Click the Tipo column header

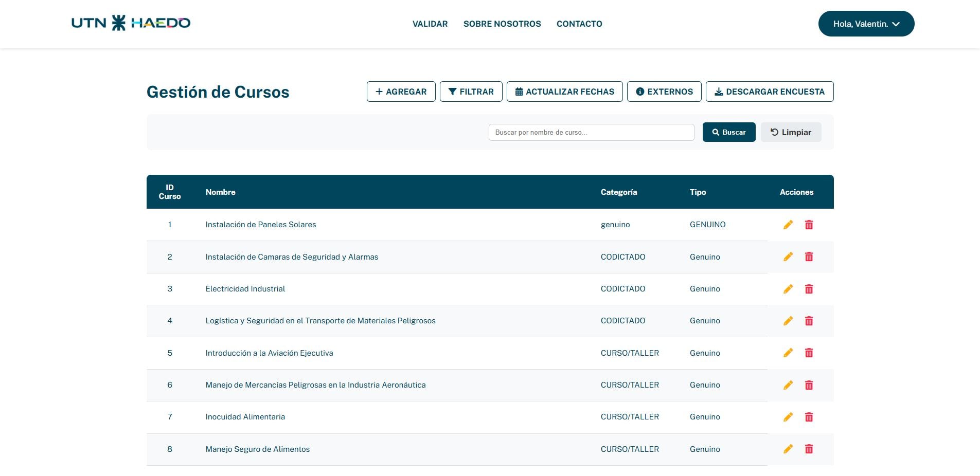pyautogui.click(x=698, y=192)
